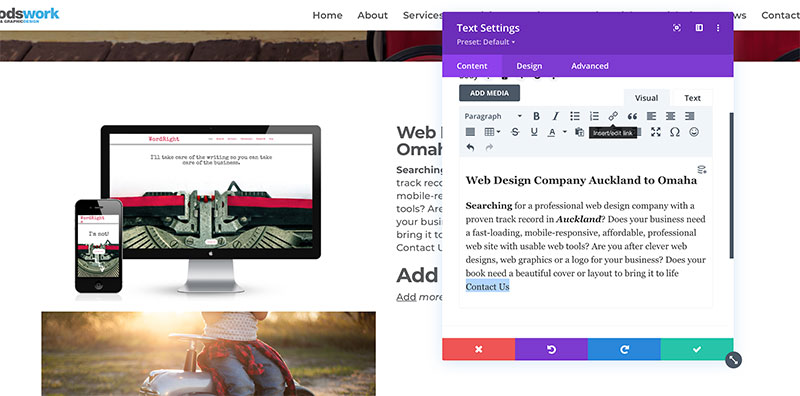Click the paste as text icon

point(580,132)
